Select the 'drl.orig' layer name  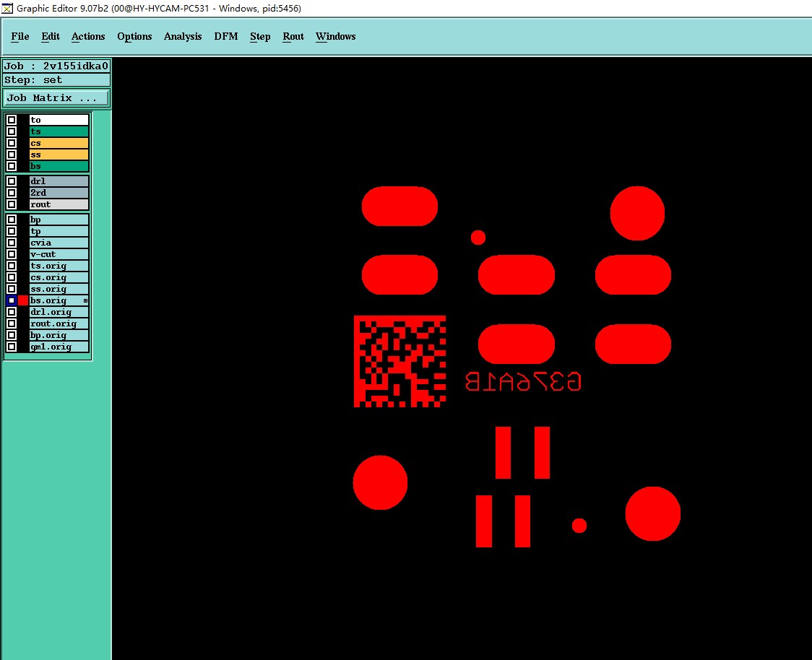click(x=59, y=312)
